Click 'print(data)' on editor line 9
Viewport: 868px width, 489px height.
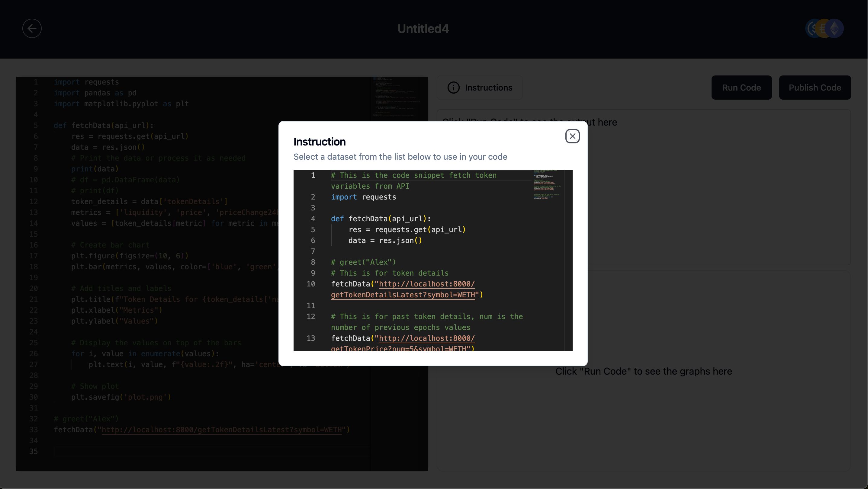coord(95,169)
